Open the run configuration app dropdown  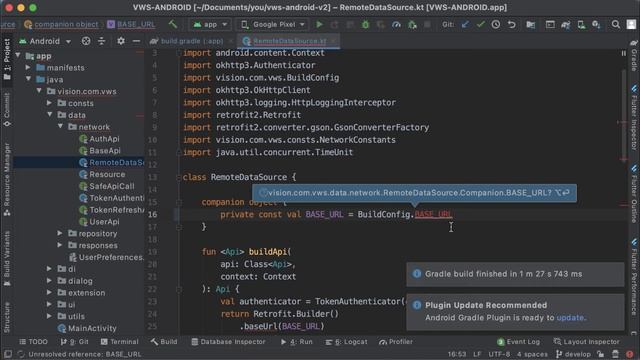(210, 24)
